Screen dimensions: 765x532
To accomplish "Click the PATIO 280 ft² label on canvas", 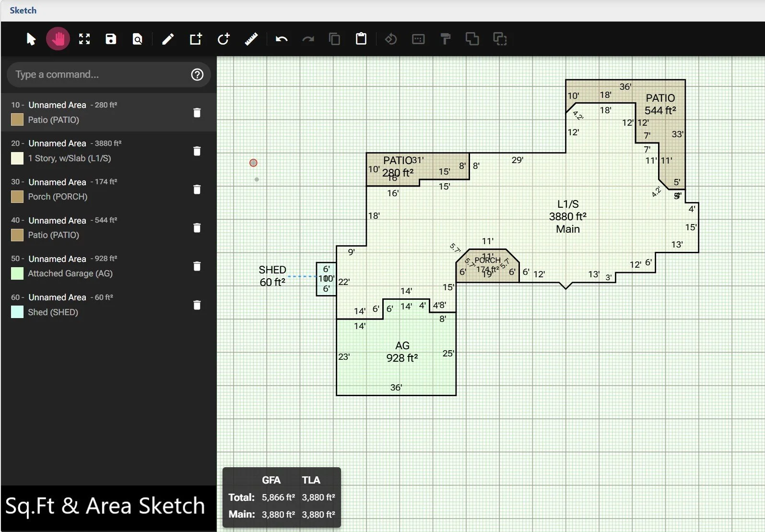I will [x=398, y=166].
